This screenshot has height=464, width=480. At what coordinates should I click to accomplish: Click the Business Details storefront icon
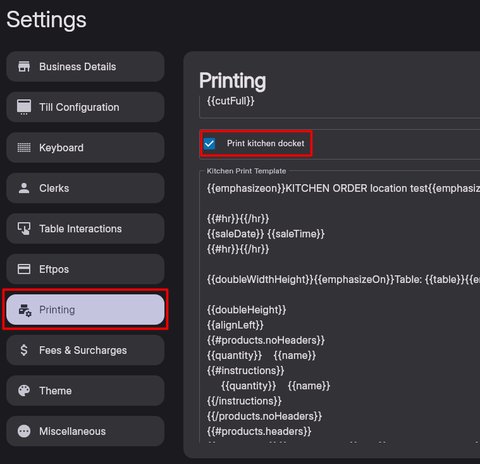[x=24, y=67]
